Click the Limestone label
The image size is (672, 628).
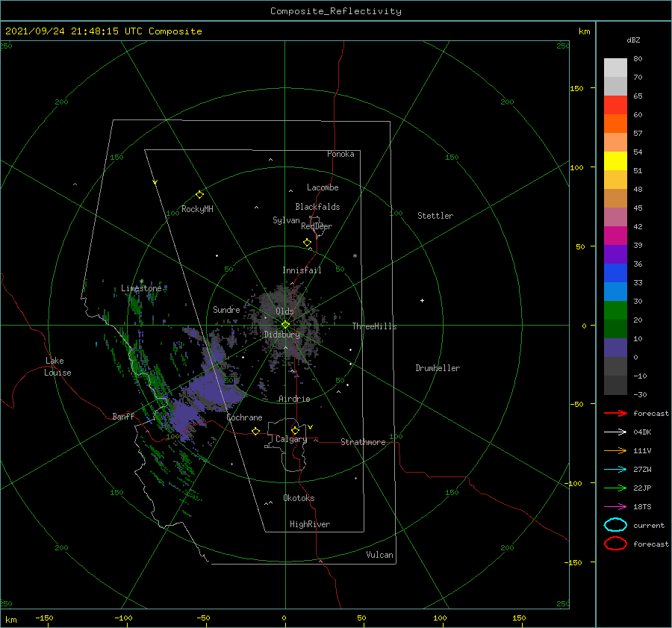tap(141, 288)
